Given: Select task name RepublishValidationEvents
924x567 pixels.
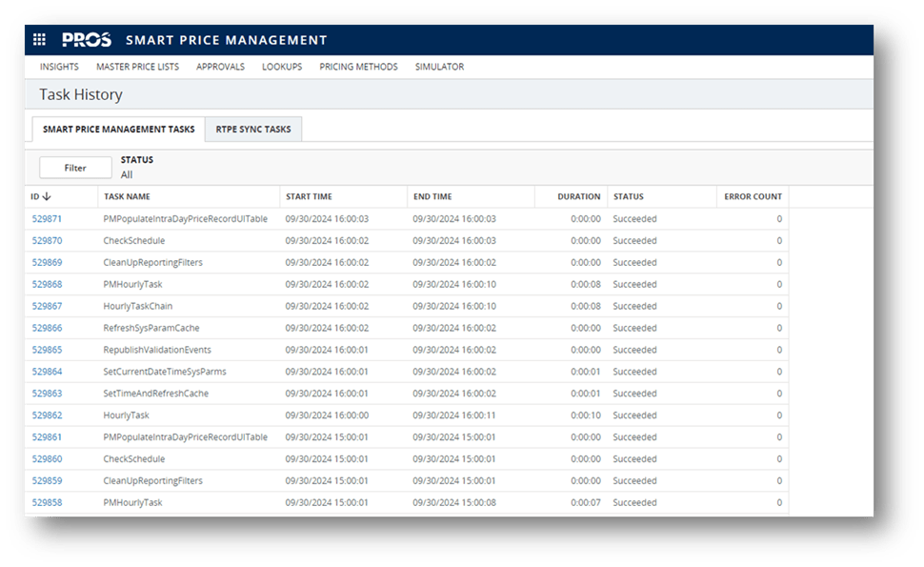Looking at the screenshot, I should [x=157, y=350].
